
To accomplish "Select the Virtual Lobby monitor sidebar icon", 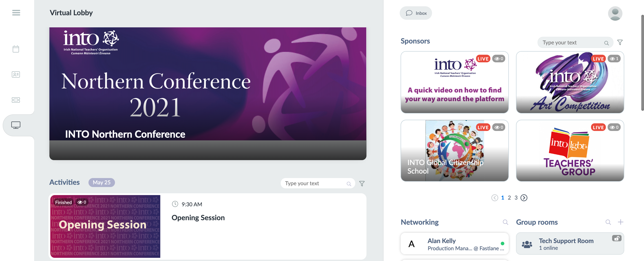I will point(16,125).
